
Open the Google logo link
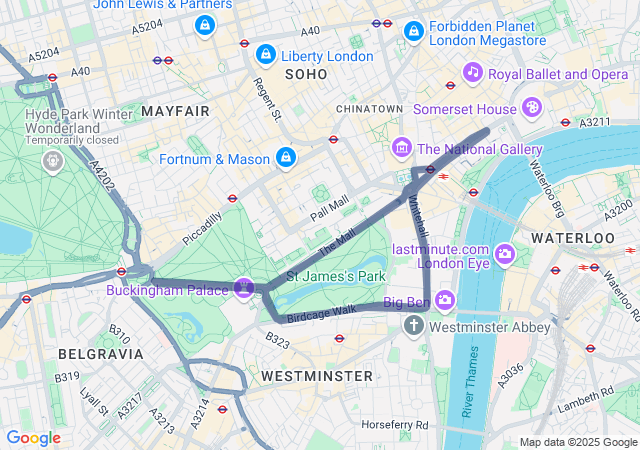pyautogui.click(x=34, y=438)
